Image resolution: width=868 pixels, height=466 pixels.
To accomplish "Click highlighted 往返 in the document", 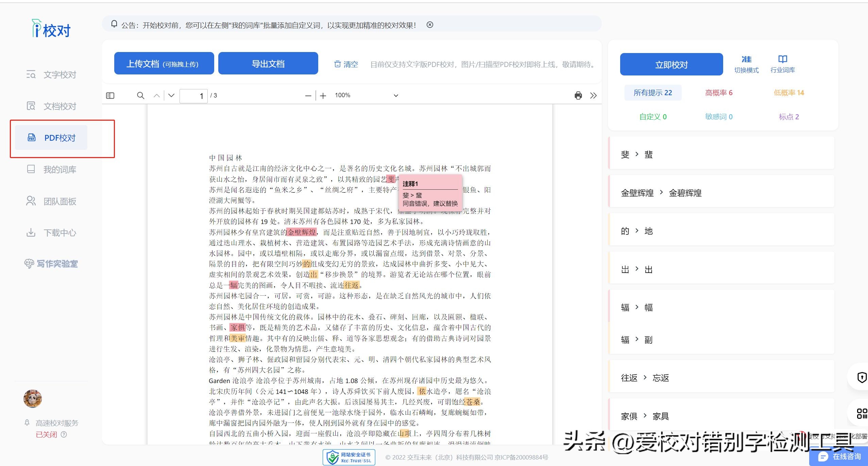I will click(x=352, y=285).
